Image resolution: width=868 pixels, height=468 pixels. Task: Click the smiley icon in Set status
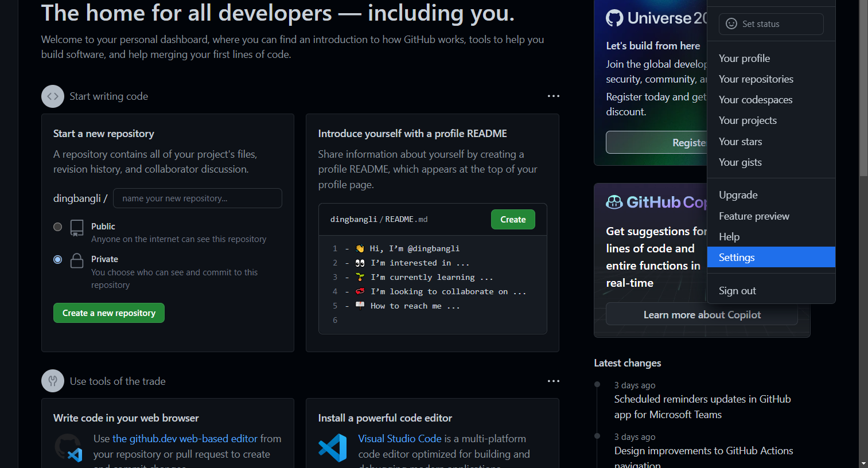(x=731, y=24)
